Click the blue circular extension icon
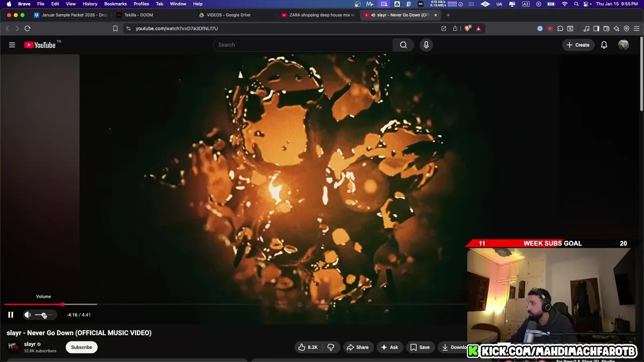 [x=540, y=29]
